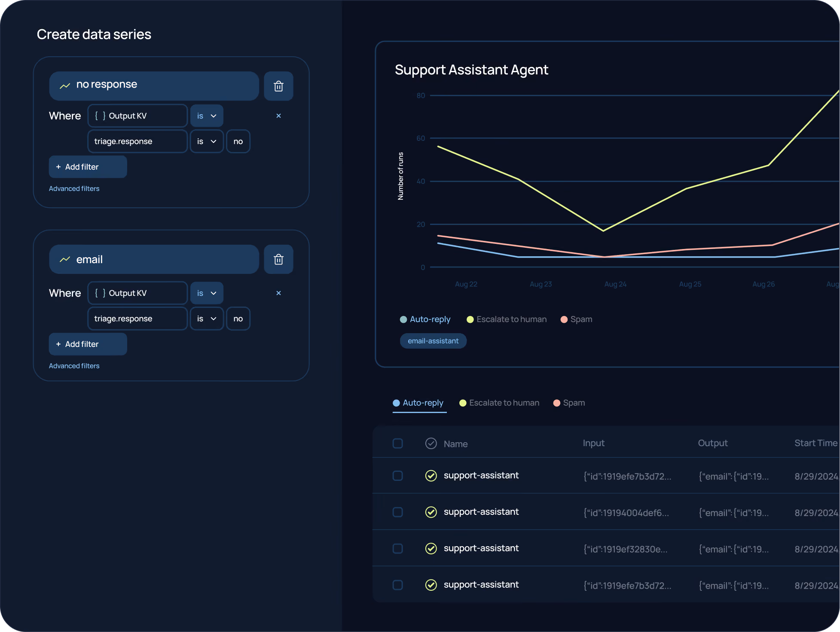
Task: Click success status icon of second support-assistant row
Action: coord(431,512)
